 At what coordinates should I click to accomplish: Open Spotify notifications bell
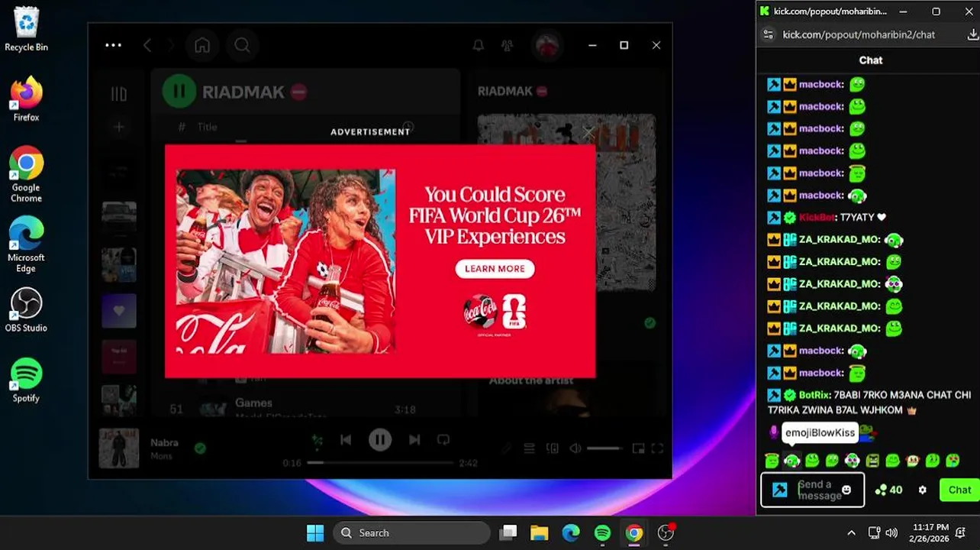[478, 45]
